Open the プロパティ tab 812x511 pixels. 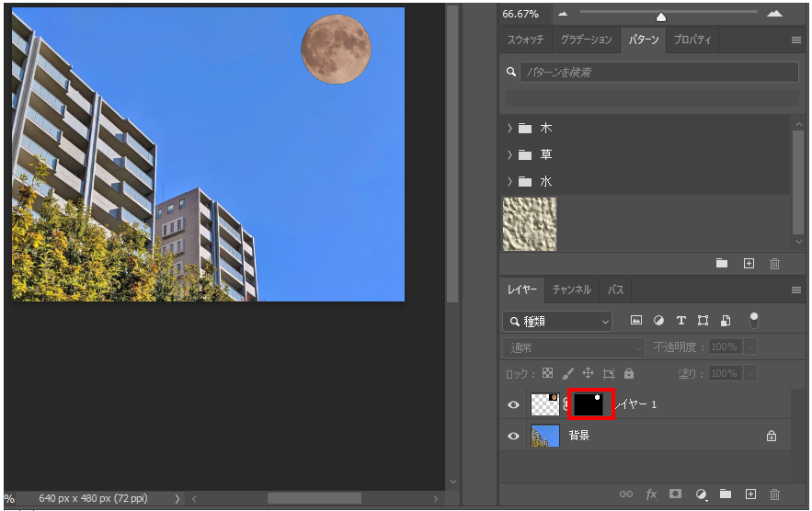692,40
